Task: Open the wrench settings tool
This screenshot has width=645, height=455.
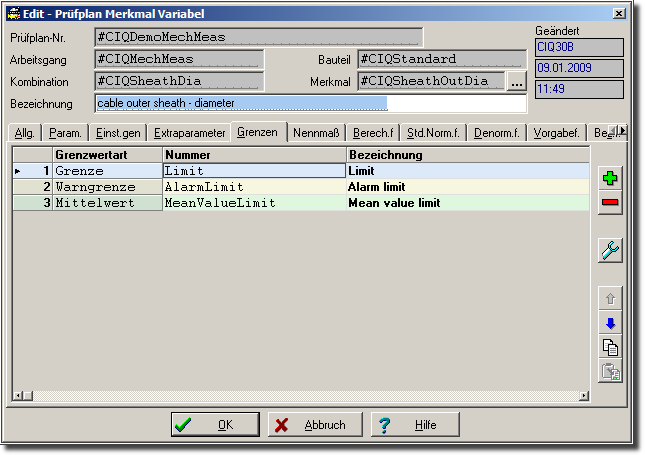Action: coord(610,250)
